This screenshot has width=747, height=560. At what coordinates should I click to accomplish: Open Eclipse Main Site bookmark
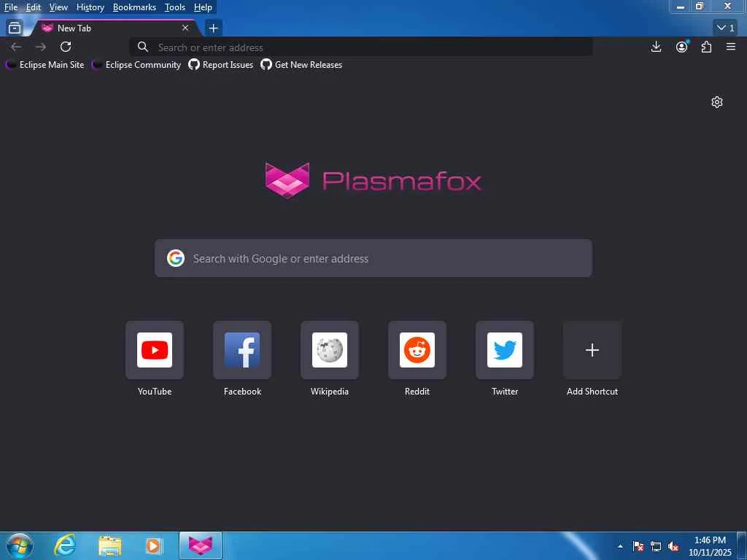pyautogui.click(x=44, y=65)
